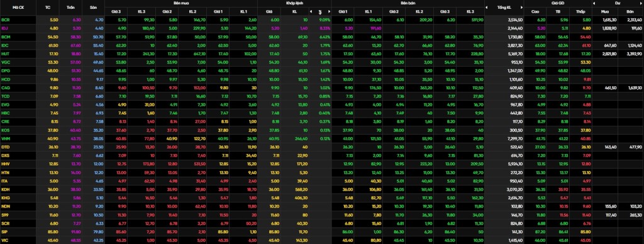644x244 pixels.
Task: Select the VIC ticker in last row
Action: [x=5, y=240]
